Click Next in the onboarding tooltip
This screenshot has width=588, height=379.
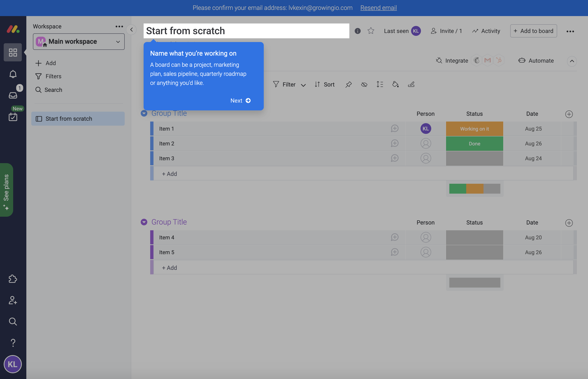pyautogui.click(x=241, y=101)
